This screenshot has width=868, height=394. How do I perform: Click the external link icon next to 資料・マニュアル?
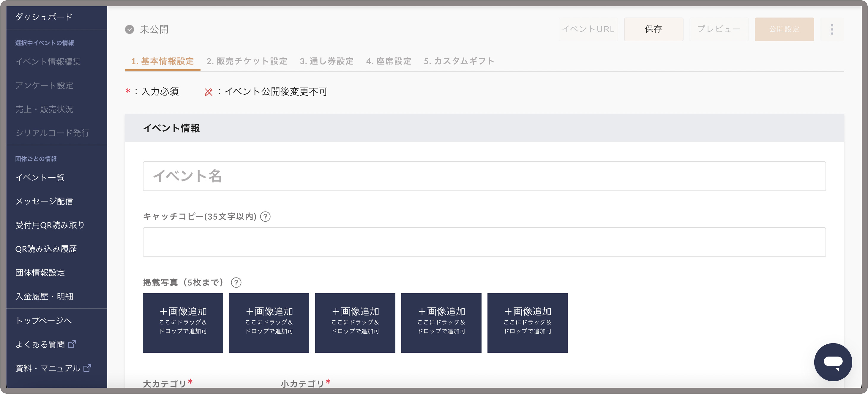pos(87,368)
